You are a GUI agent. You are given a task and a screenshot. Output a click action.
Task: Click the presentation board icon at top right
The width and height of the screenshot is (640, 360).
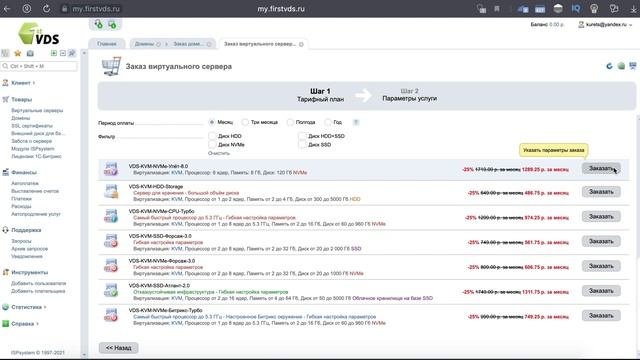coord(633,66)
